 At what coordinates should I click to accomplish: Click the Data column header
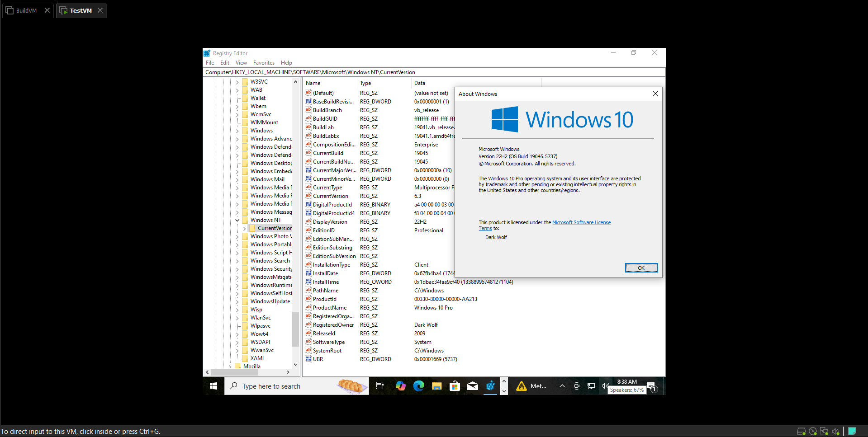[476, 83]
